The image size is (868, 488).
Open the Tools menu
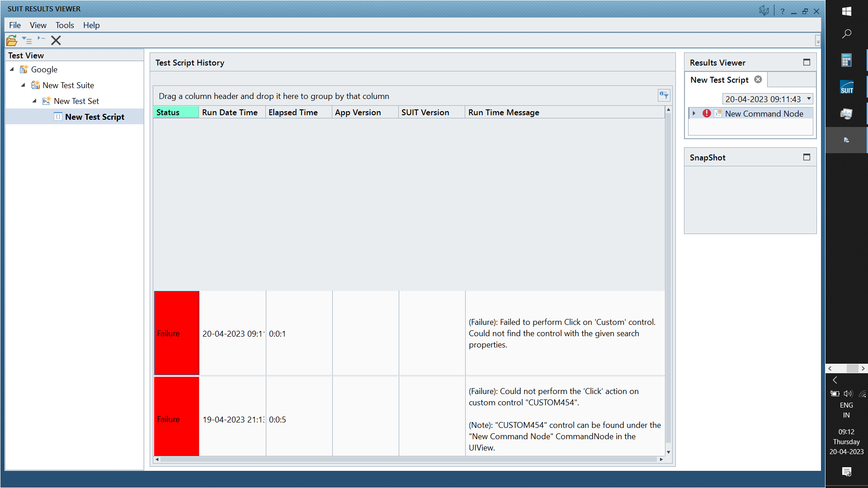(65, 25)
